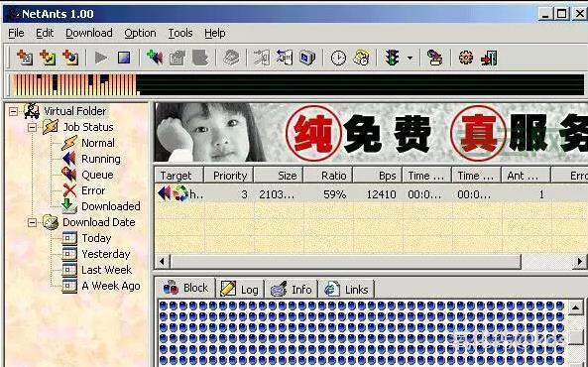Click the job list scrollbar right arrow
588x367 pixels.
tap(580, 261)
